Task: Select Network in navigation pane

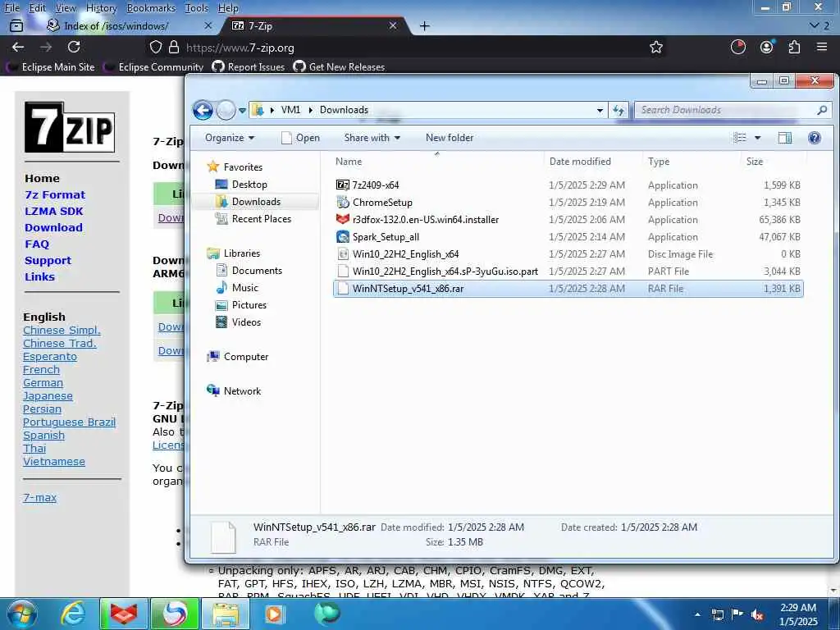Action: [242, 391]
